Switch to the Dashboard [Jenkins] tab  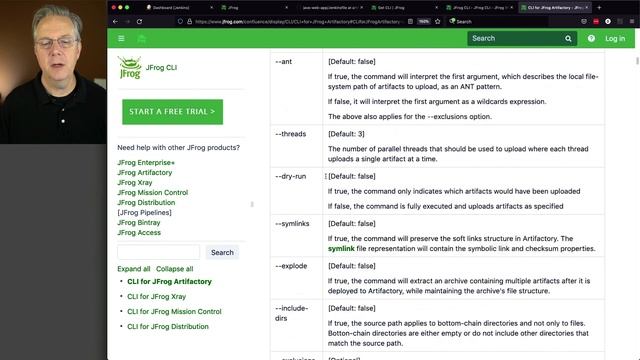click(180, 7)
